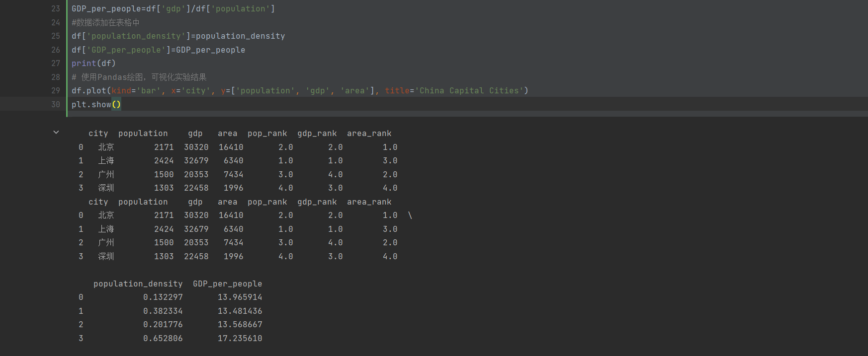
Task: Click the GDP_per_people output column header
Action: (x=227, y=284)
